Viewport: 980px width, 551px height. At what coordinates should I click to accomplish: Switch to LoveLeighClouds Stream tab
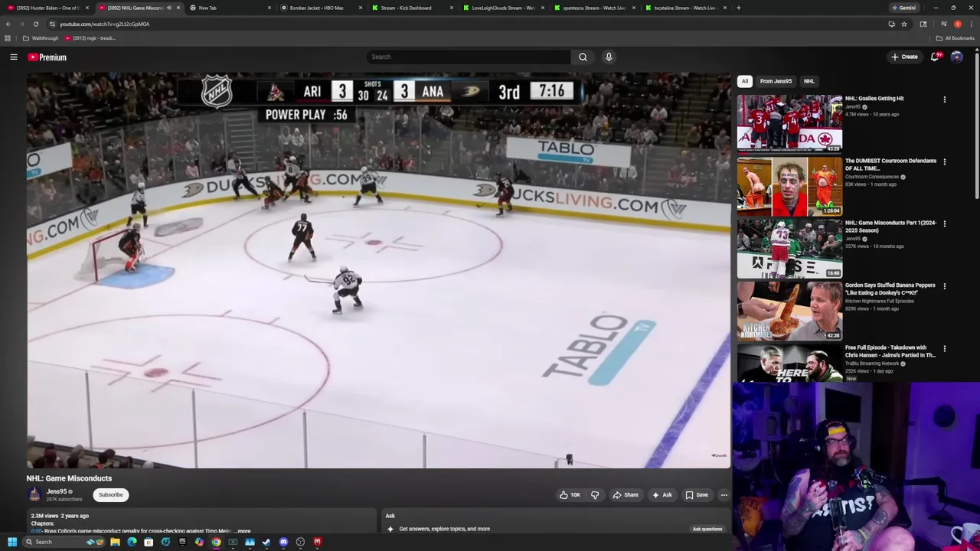(502, 8)
